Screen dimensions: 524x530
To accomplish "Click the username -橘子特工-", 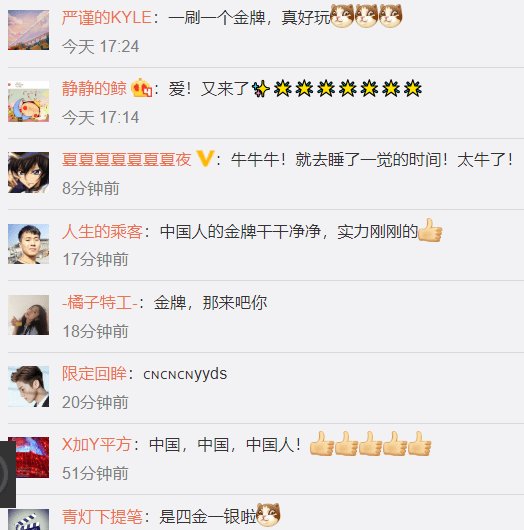I will (x=100, y=303).
